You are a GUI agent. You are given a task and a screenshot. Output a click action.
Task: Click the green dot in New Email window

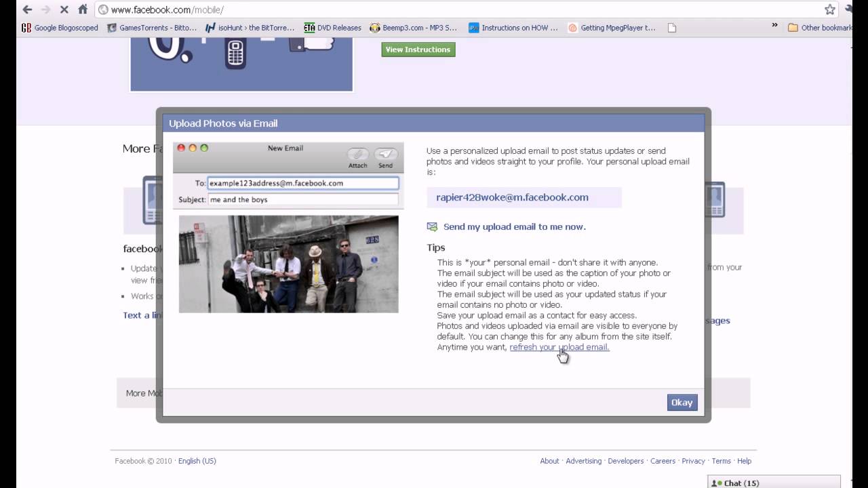(x=204, y=148)
